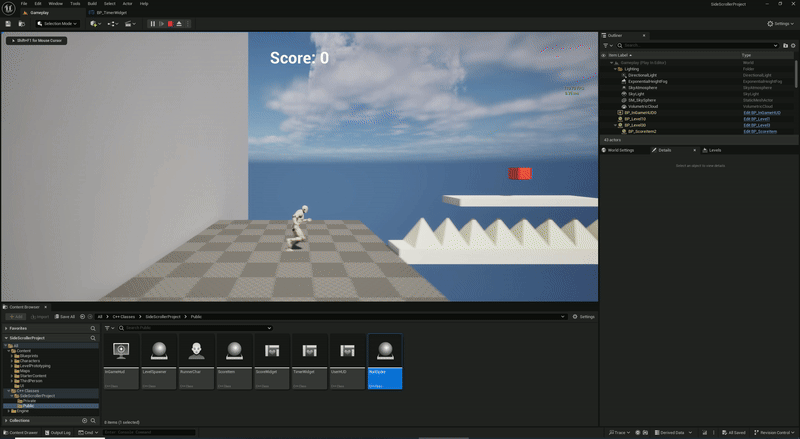800x439 pixels.
Task: Open the Content Browser Settings
Action: [583, 316]
